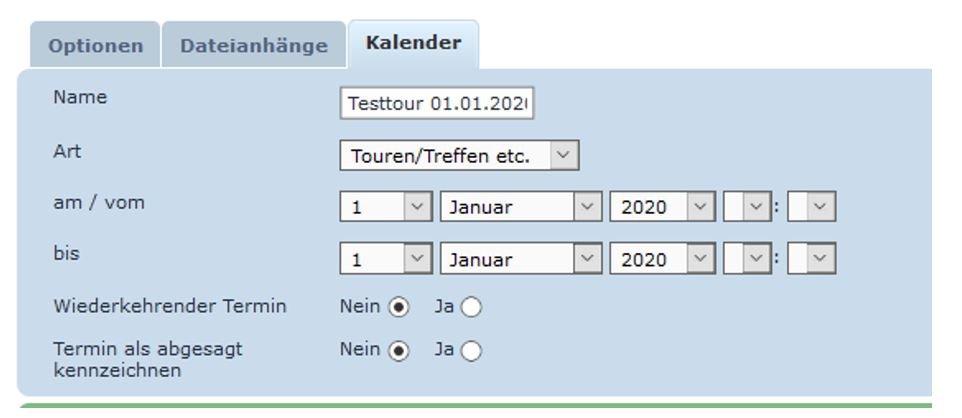This screenshot has width=962, height=418.
Task: Open the 'bis' minute dropdown
Action: [x=811, y=259]
